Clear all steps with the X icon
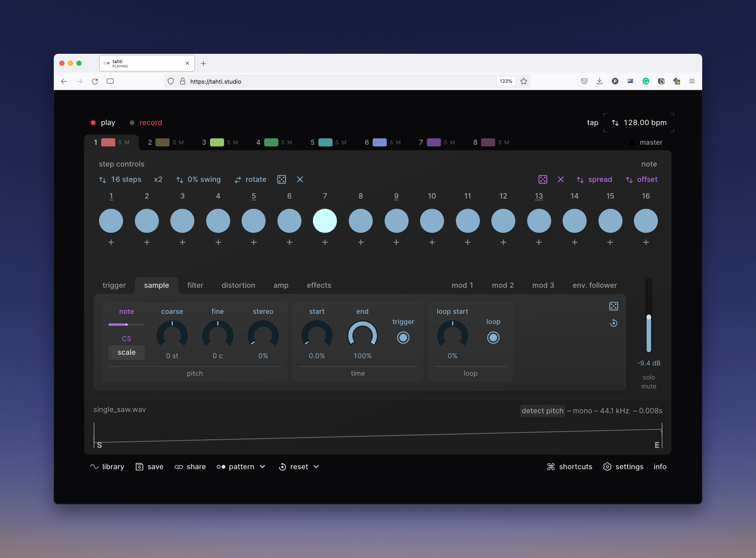756x558 pixels. click(x=300, y=179)
